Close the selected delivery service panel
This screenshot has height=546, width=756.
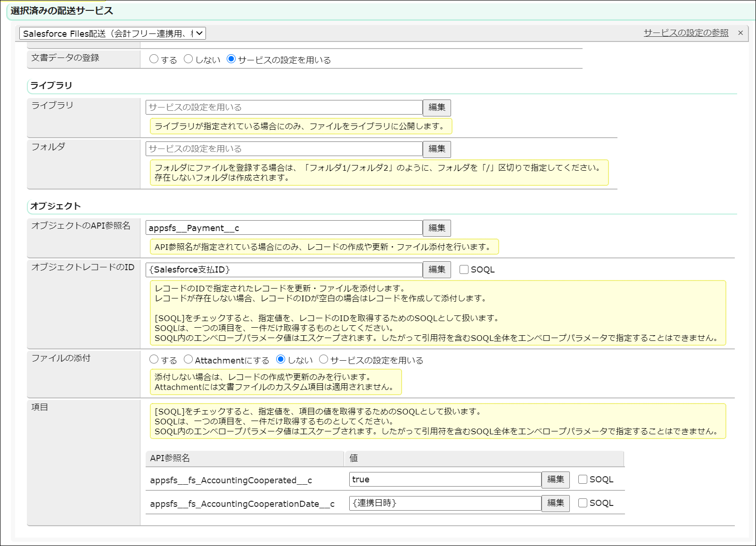740,33
